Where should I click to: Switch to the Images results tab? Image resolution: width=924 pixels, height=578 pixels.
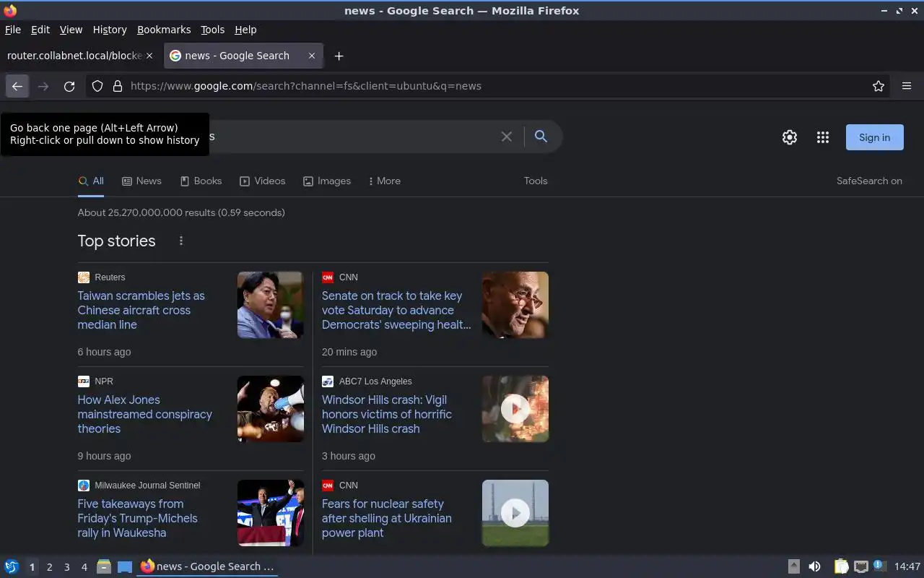tap(327, 181)
